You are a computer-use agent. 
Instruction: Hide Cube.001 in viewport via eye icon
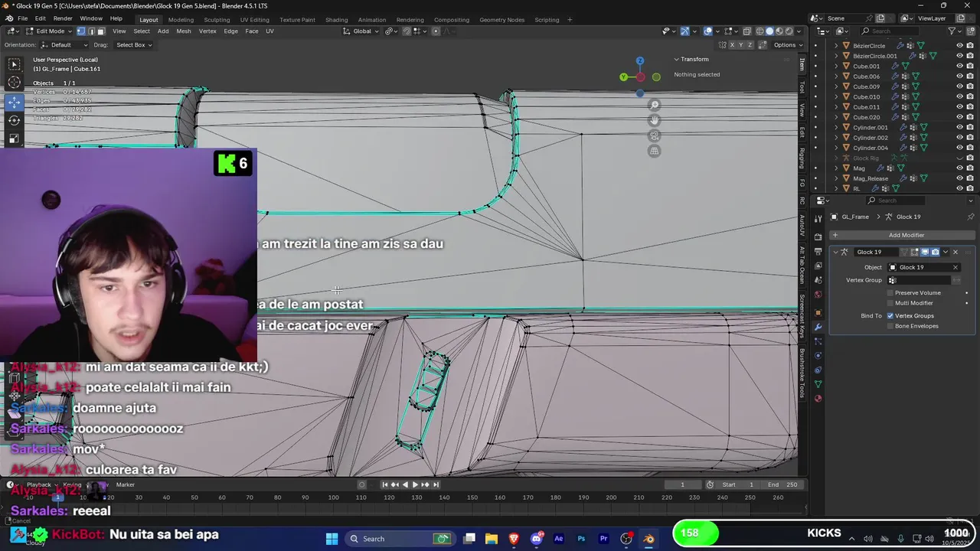coord(959,66)
